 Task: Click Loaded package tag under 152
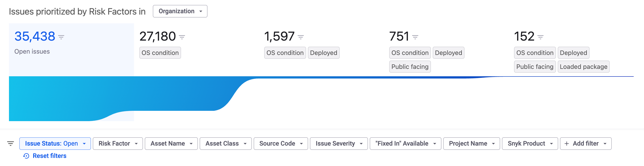point(583,67)
